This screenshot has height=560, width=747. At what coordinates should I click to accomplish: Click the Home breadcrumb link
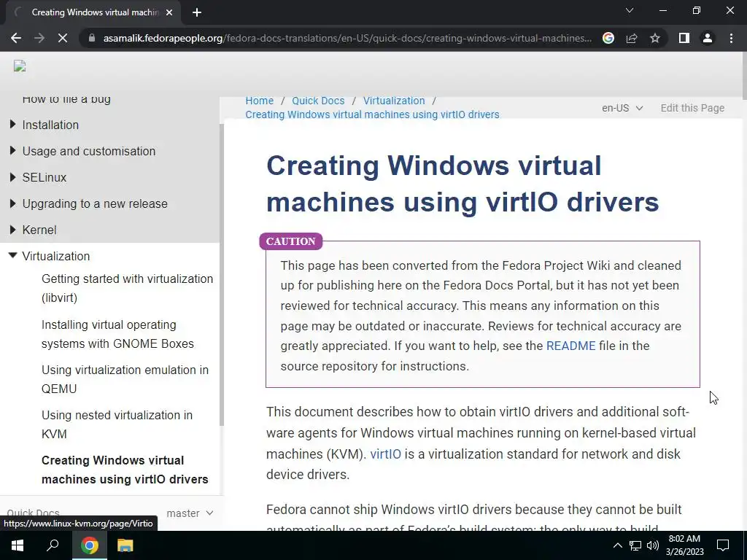point(260,101)
